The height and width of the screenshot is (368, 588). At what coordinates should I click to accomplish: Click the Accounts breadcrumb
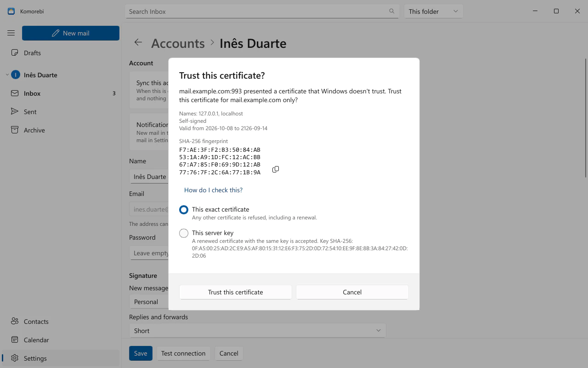click(178, 43)
